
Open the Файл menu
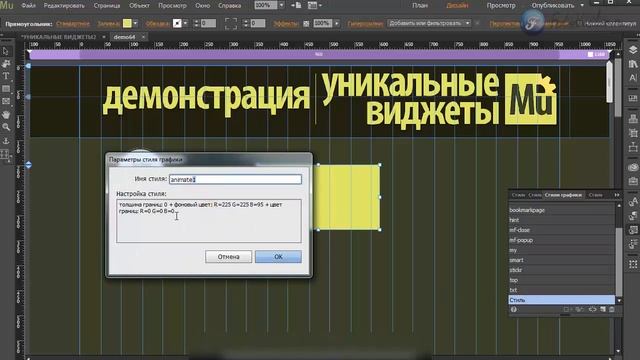point(28,6)
